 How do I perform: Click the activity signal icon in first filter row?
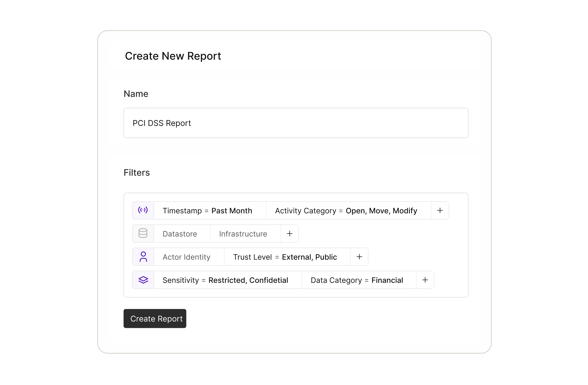(x=143, y=210)
